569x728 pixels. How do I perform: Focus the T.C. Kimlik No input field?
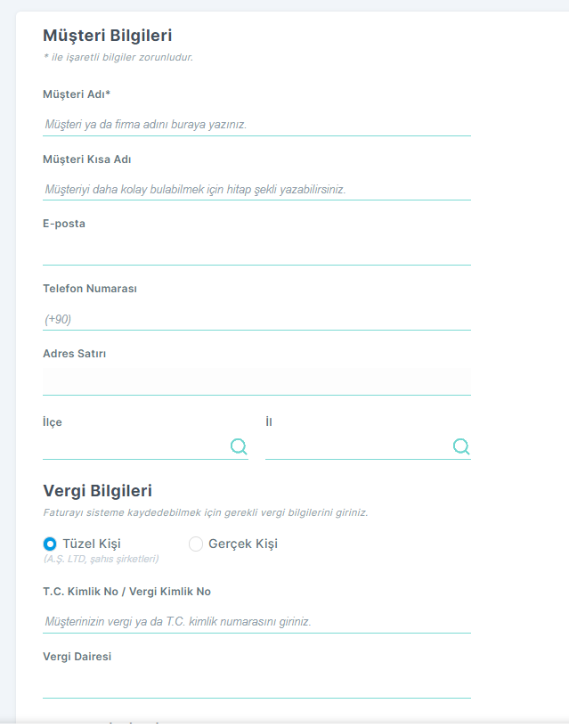click(x=256, y=622)
